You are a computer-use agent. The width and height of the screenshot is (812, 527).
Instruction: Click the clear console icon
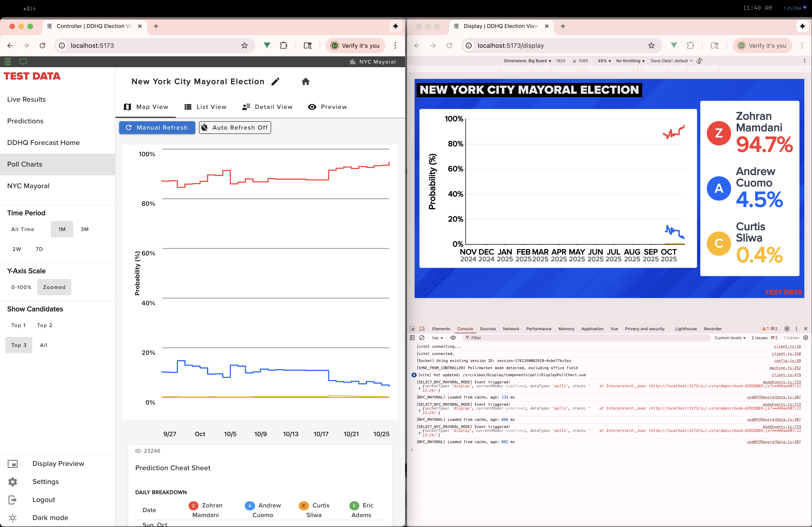pyautogui.click(x=422, y=338)
